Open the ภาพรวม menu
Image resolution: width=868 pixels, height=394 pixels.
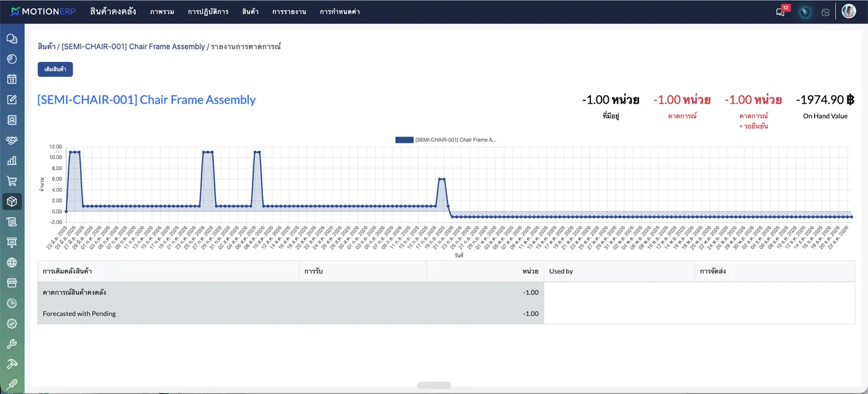pyautogui.click(x=162, y=12)
